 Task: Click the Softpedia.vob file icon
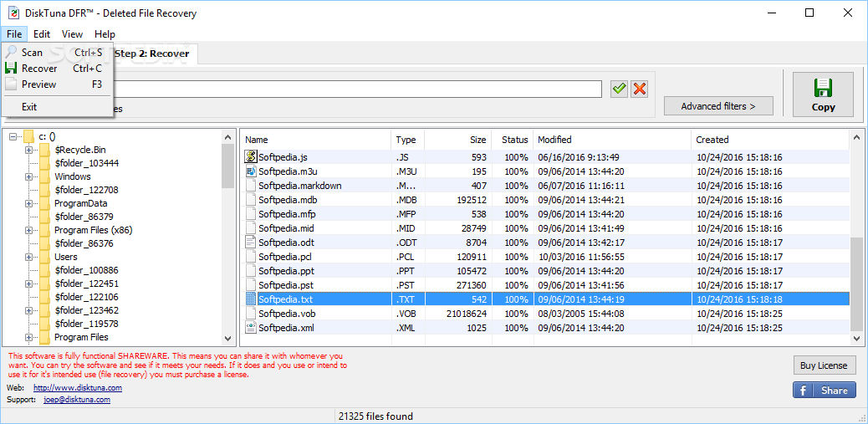[x=251, y=314]
